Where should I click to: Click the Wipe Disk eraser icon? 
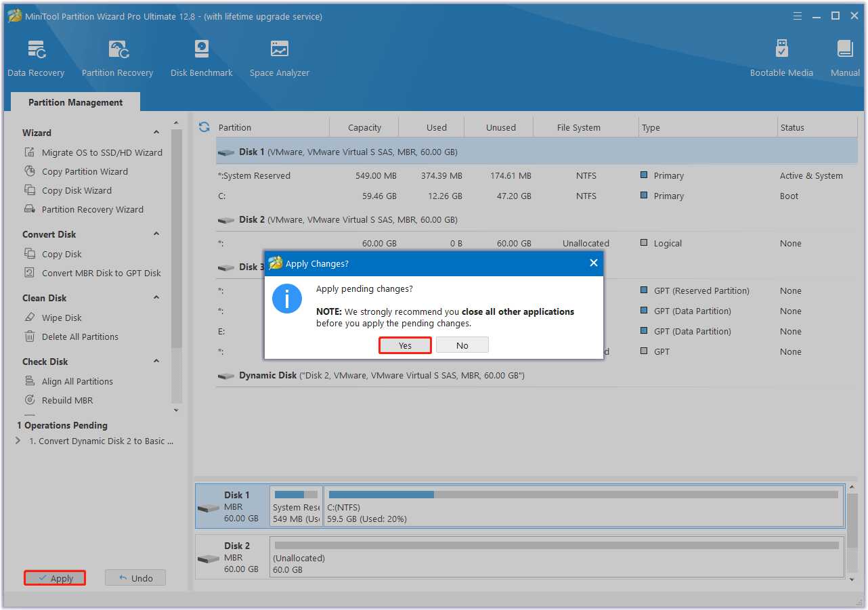click(x=30, y=318)
